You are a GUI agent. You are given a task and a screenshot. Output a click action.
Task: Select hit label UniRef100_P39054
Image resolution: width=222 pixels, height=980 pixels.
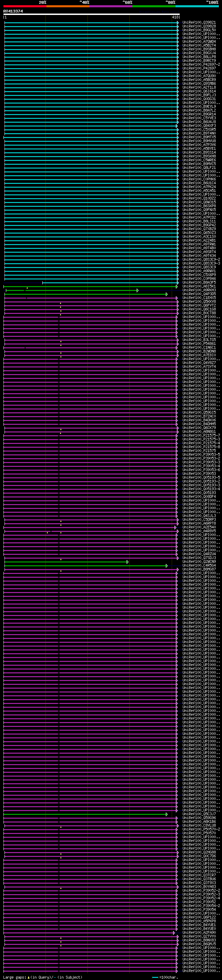tap(199, 910)
